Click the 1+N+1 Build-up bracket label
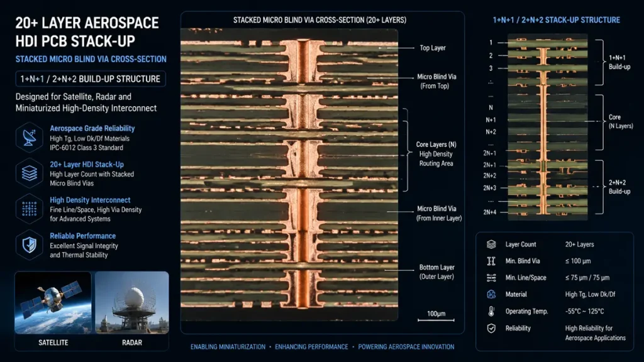644x362 pixels. pyautogui.click(x=619, y=62)
